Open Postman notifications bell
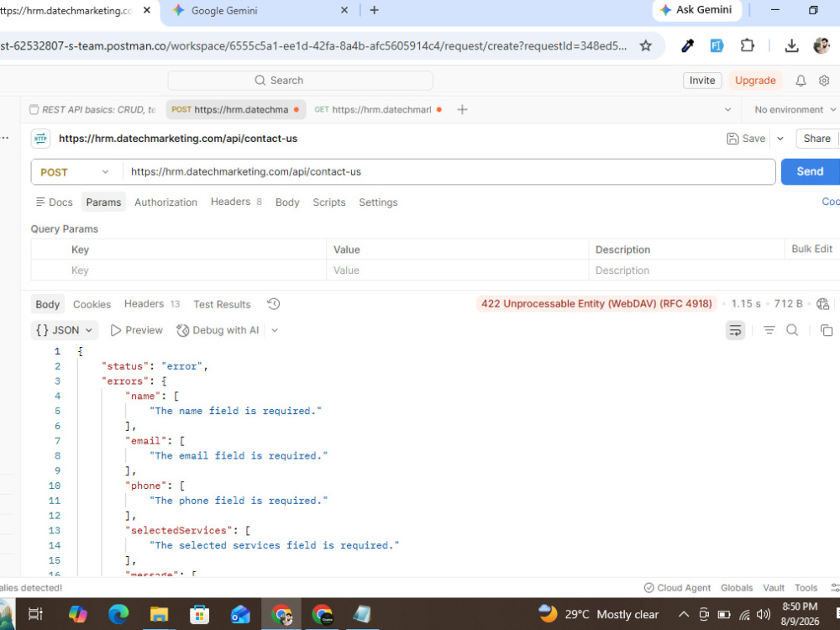 pyautogui.click(x=801, y=81)
